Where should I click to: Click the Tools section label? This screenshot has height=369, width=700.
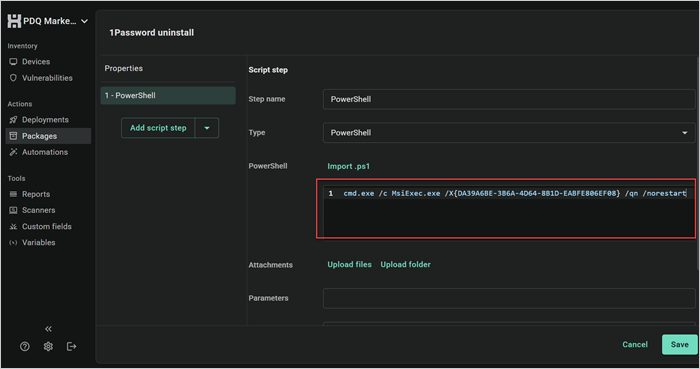(x=17, y=178)
